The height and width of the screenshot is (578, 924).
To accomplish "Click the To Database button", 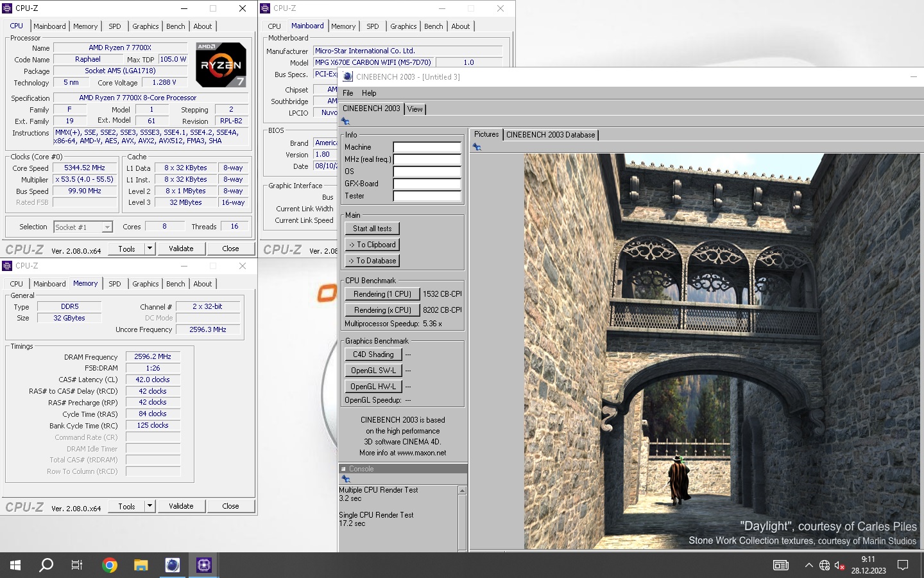I will pos(372,261).
